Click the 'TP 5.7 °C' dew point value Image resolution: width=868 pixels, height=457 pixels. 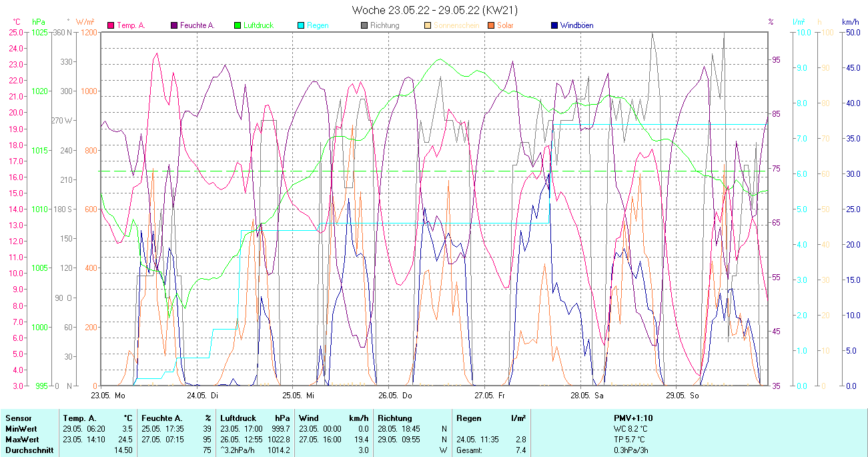point(630,440)
